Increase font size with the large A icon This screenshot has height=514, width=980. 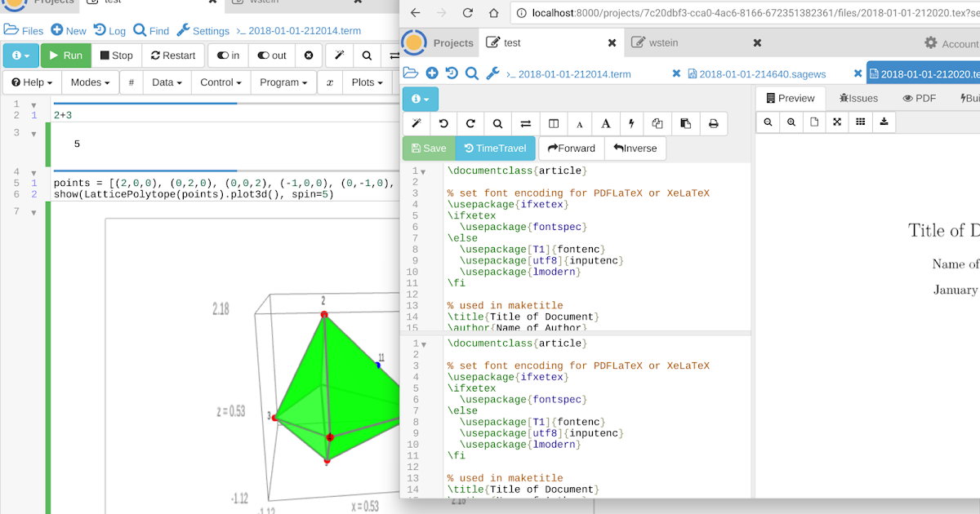pyautogui.click(x=605, y=122)
